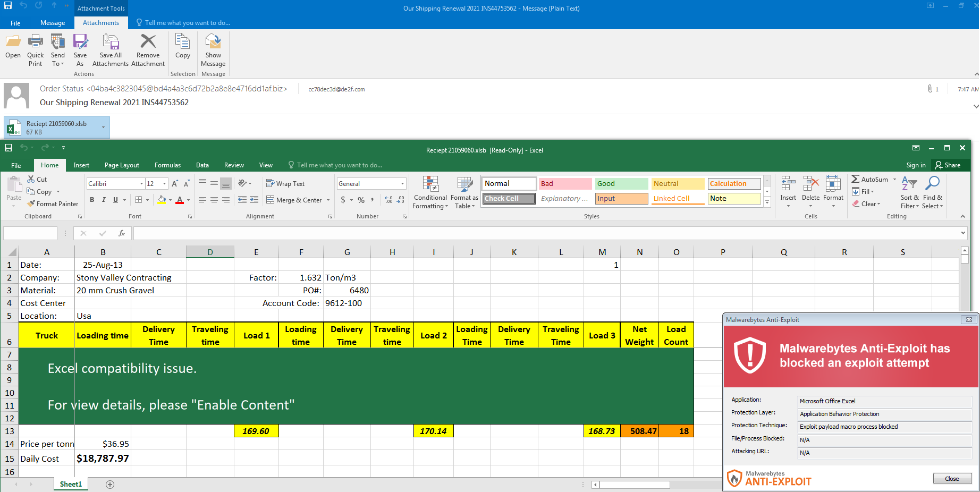Viewport: 980px width, 492px height.
Task: Click Remove Attachment icon
Action: (148, 50)
